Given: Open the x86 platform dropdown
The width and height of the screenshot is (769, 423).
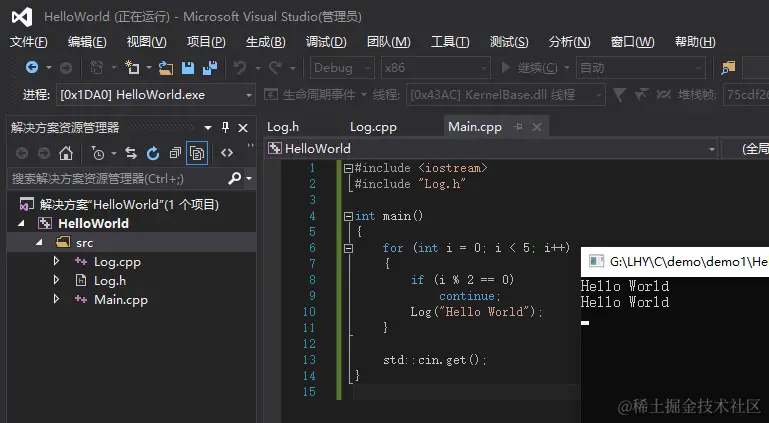Looking at the screenshot, I should pos(484,68).
